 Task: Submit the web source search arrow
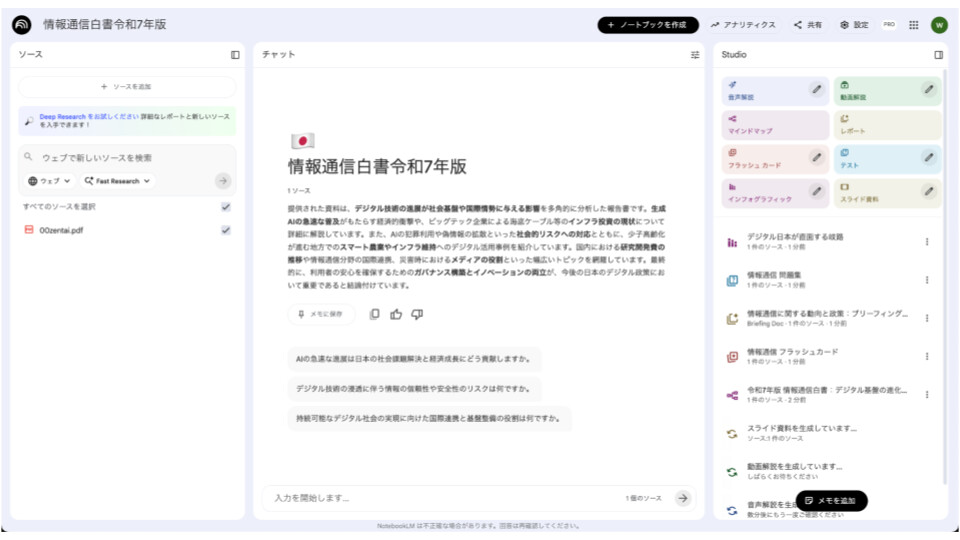tap(223, 181)
